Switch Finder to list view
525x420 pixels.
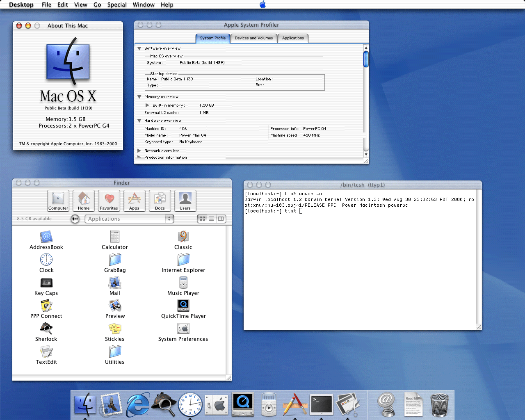pyautogui.click(x=211, y=219)
